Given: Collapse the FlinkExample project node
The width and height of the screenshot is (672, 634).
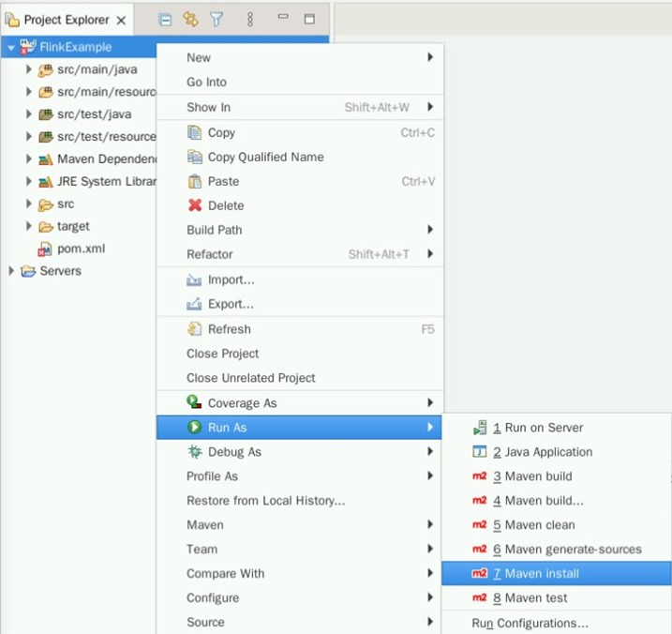Looking at the screenshot, I should [10, 47].
